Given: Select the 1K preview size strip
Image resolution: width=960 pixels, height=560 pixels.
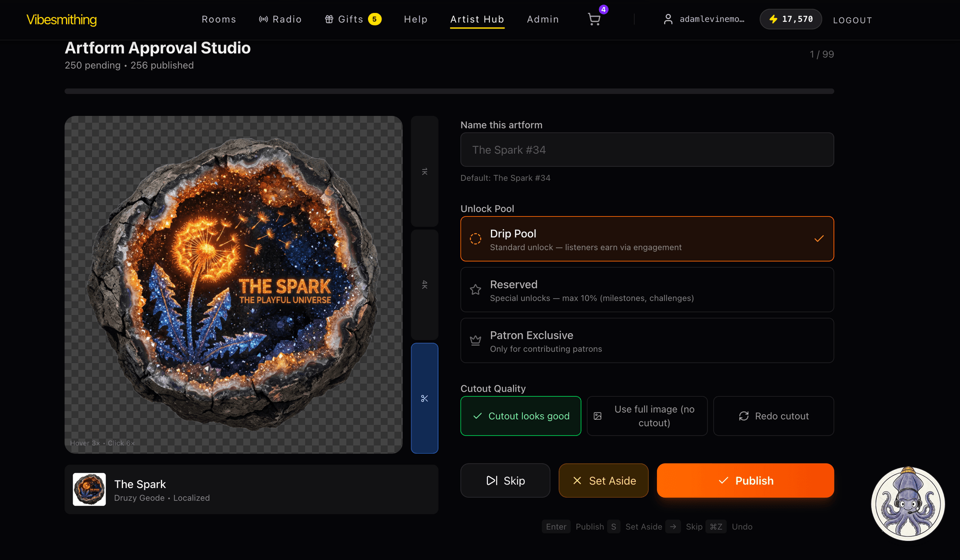Looking at the screenshot, I should [424, 171].
